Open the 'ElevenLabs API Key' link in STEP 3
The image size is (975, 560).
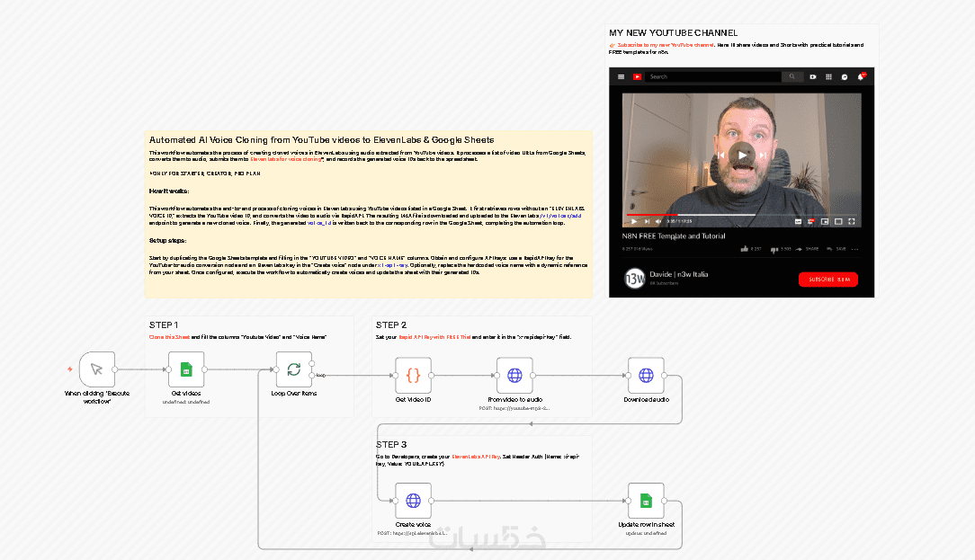(476, 457)
